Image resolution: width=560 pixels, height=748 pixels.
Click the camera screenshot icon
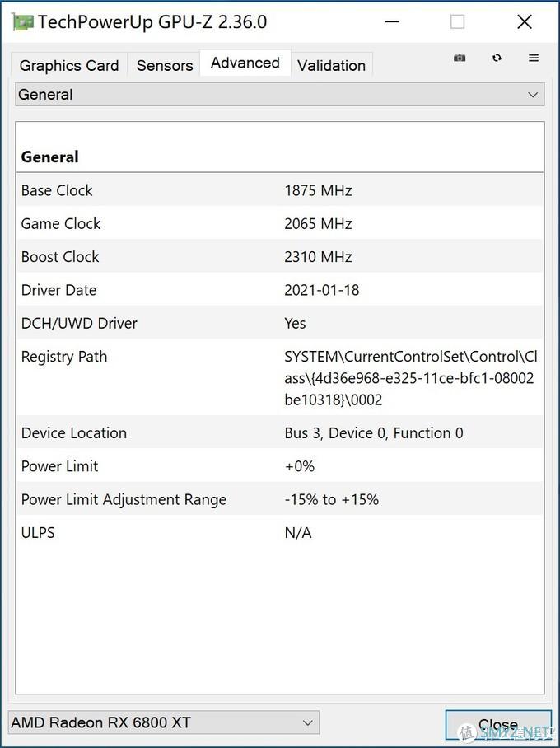tap(460, 58)
